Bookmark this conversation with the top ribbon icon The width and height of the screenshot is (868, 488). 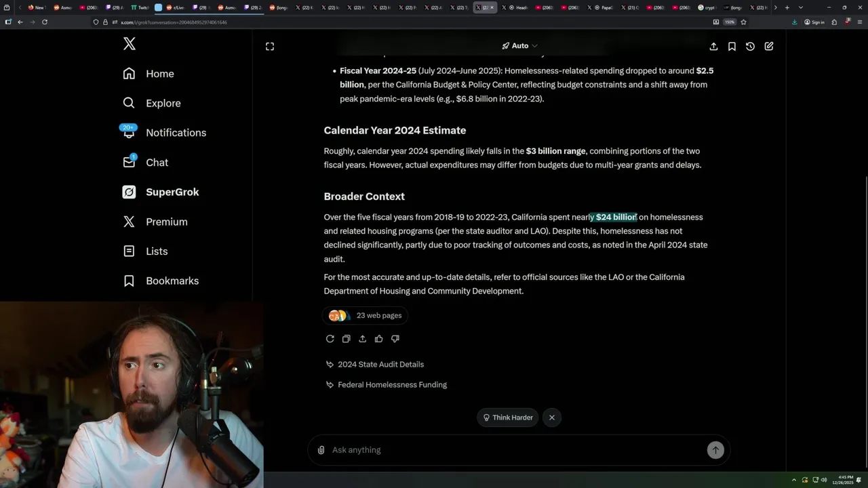[732, 46]
